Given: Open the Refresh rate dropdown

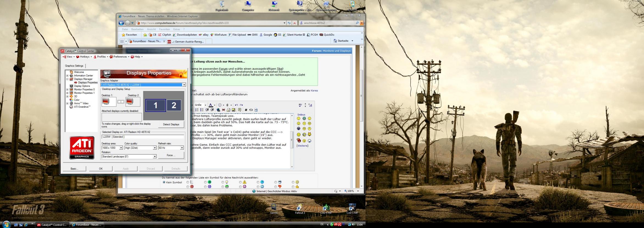Looking at the screenshot, I should (182, 148).
